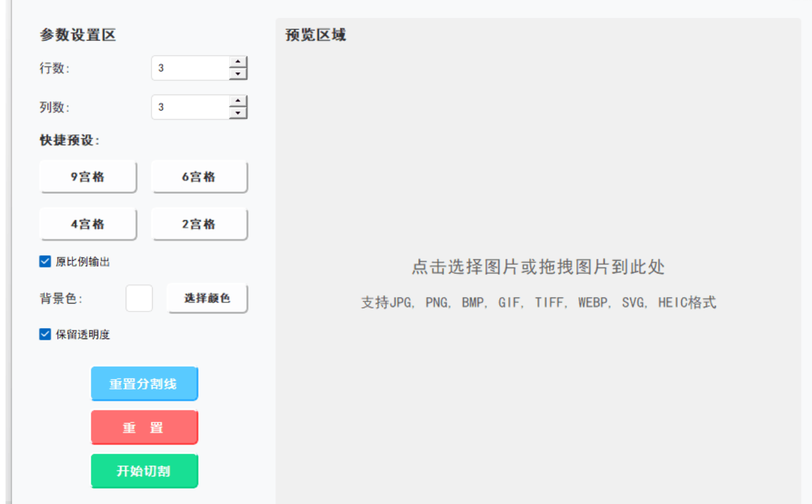
Task: Click the white background color swatch
Action: (x=139, y=299)
